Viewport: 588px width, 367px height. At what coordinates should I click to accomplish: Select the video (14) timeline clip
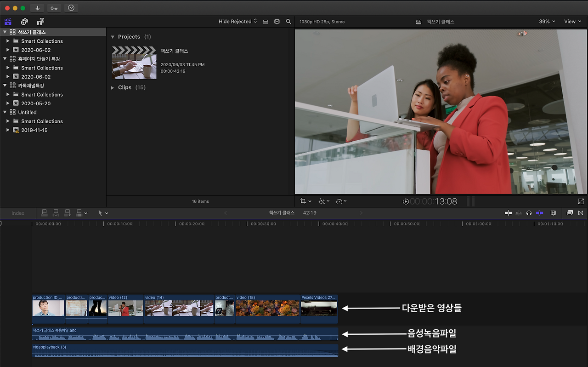[x=179, y=309]
